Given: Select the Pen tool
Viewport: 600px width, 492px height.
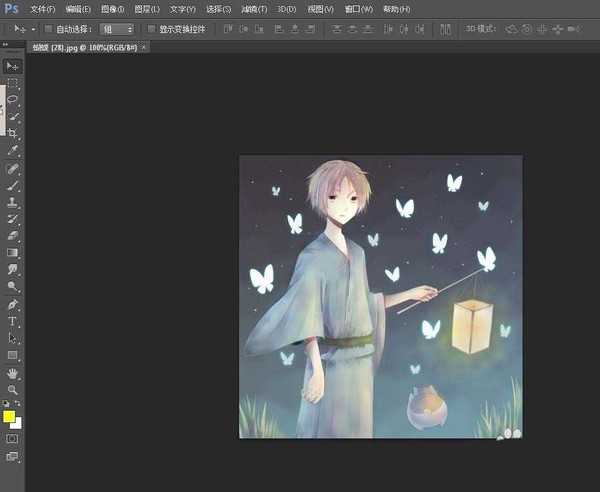Looking at the screenshot, I should tap(13, 304).
